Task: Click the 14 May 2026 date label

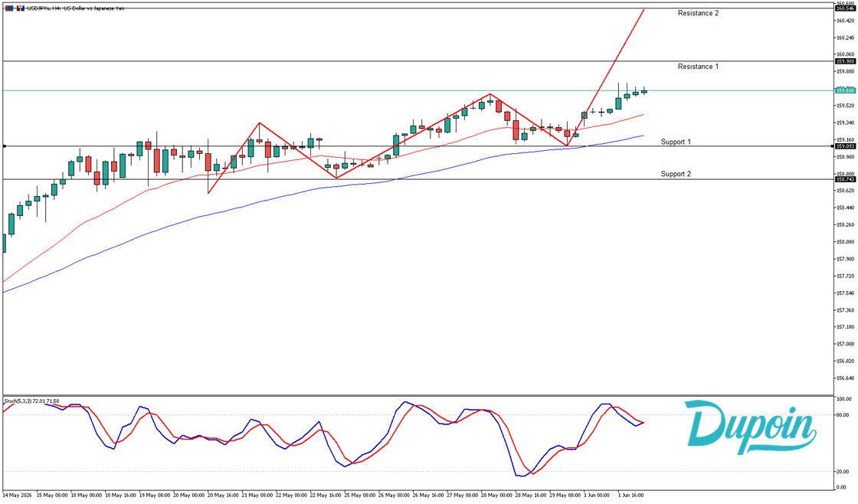Action: [17, 496]
